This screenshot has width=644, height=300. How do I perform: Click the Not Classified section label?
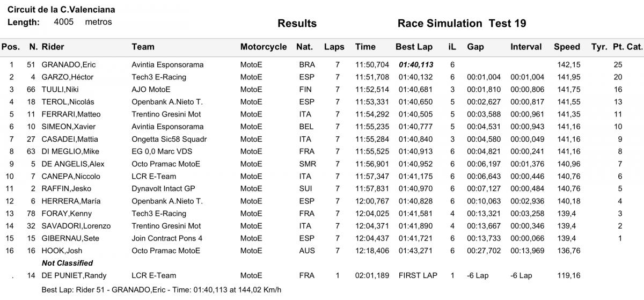coord(67,263)
